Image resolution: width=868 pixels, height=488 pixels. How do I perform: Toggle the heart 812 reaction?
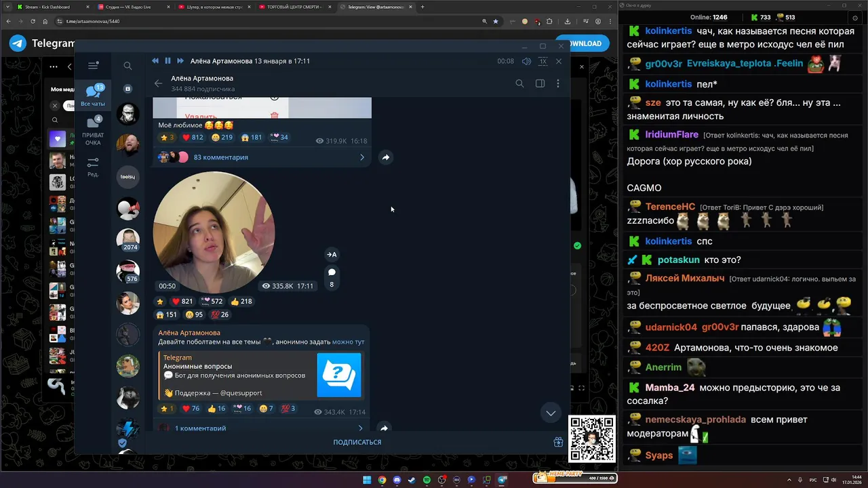point(193,137)
